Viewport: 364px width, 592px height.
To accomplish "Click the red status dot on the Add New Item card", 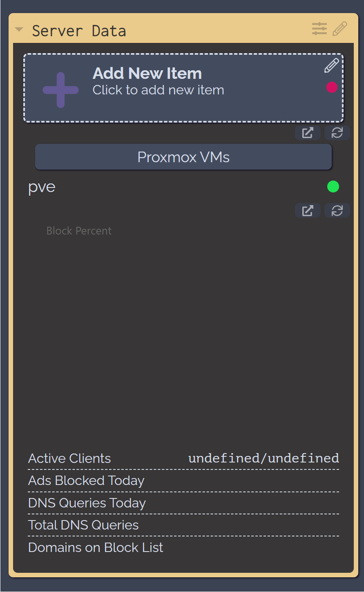I will [x=332, y=87].
